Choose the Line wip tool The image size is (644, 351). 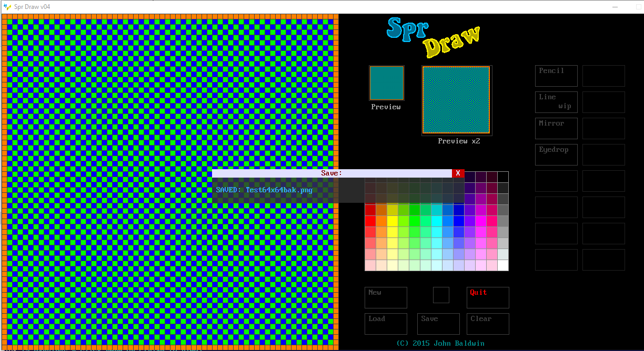pyautogui.click(x=556, y=102)
